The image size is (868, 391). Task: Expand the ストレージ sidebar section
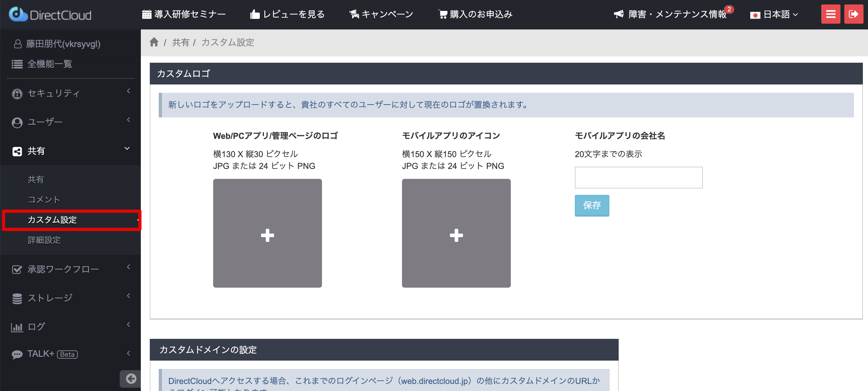(x=70, y=298)
